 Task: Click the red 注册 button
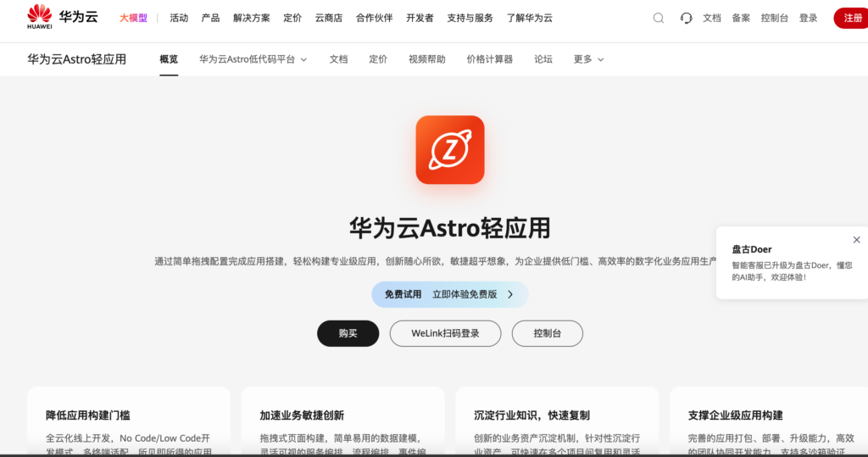(852, 19)
